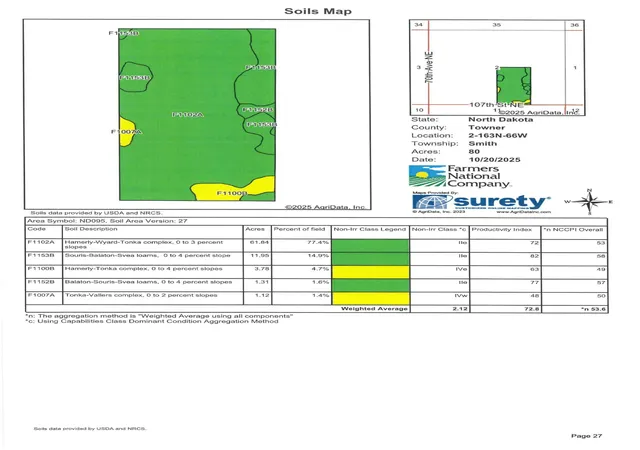This screenshot has width=640, height=450.
Task: Select the F1102A label on the main map
Action: [188, 115]
